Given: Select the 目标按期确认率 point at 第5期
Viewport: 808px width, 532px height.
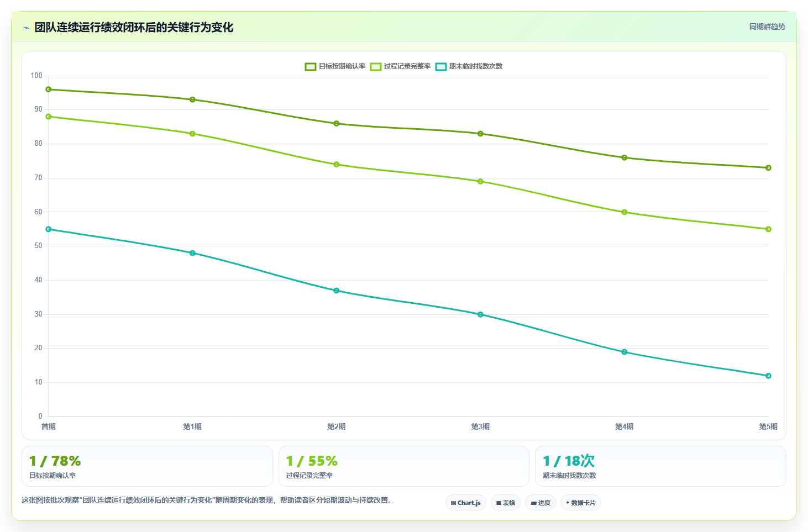Looking at the screenshot, I should coord(768,168).
